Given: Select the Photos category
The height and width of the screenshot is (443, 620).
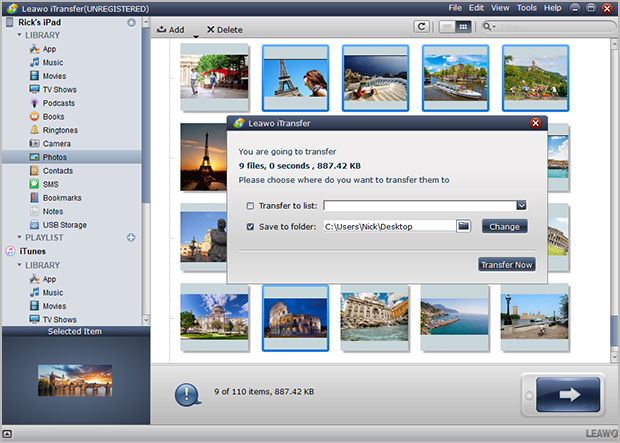Looking at the screenshot, I should (72, 157).
